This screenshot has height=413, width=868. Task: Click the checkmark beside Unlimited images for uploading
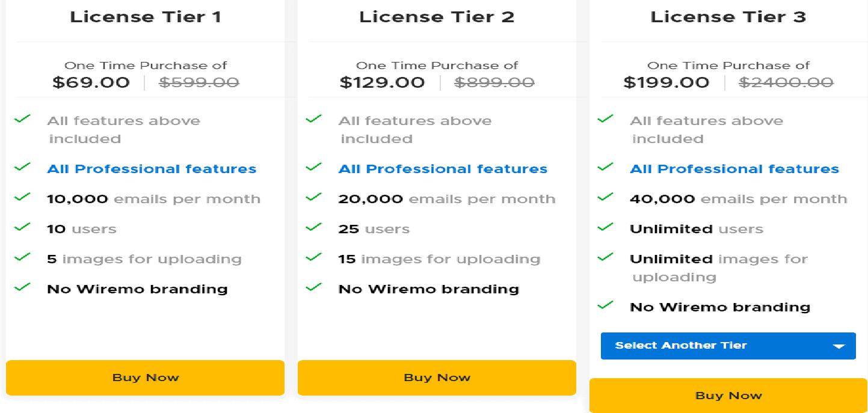coord(605,257)
